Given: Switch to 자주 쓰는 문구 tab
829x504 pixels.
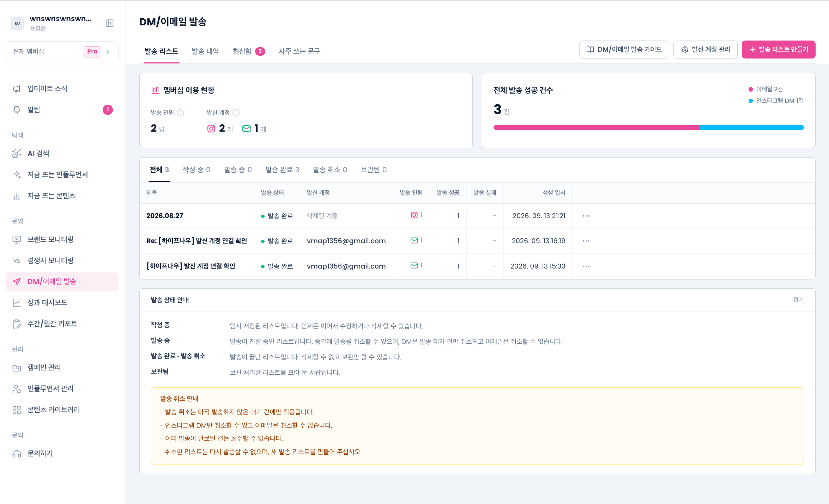Looking at the screenshot, I should tap(299, 51).
